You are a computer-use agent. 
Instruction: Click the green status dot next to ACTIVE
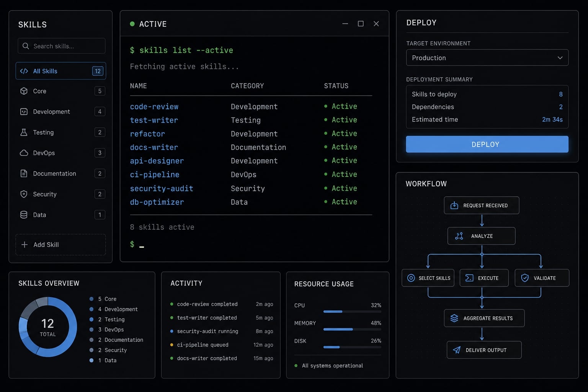point(132,24)
